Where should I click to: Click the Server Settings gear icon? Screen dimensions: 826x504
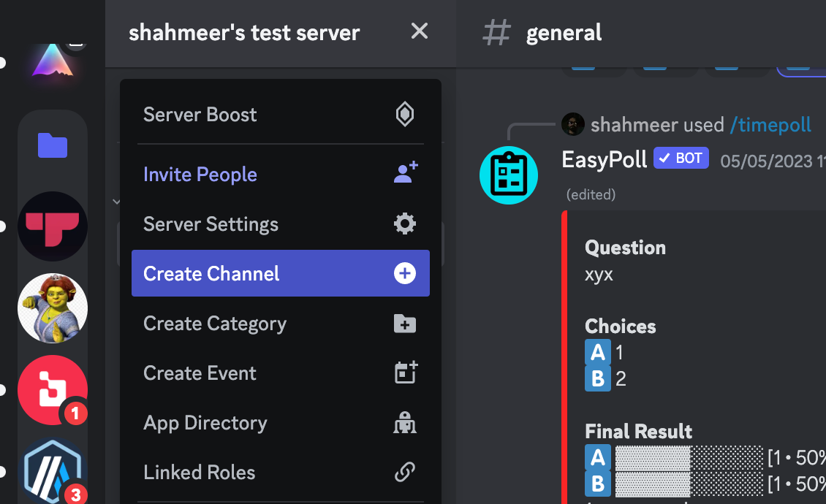(404, 224)
